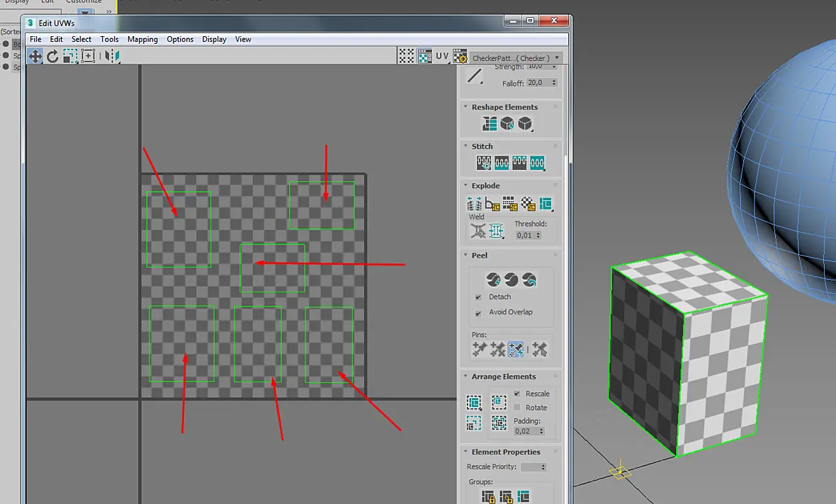Viewport: 836px width, 504px height.
Task: Click Straighten Selection in Reshape Elements
Action: 490,124
